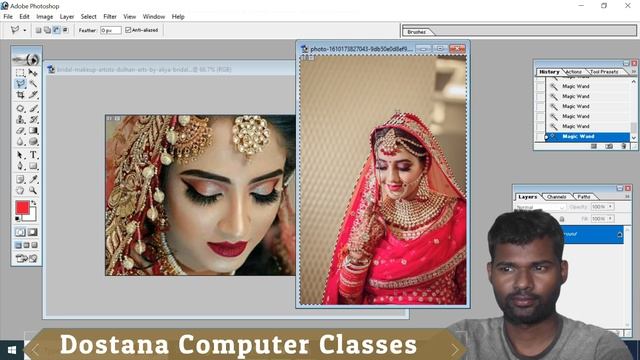Switch to Edit in Quick Mask Mode
This screenshot has height=360, width=640.
pyautogui.click(x=33, y=232)
